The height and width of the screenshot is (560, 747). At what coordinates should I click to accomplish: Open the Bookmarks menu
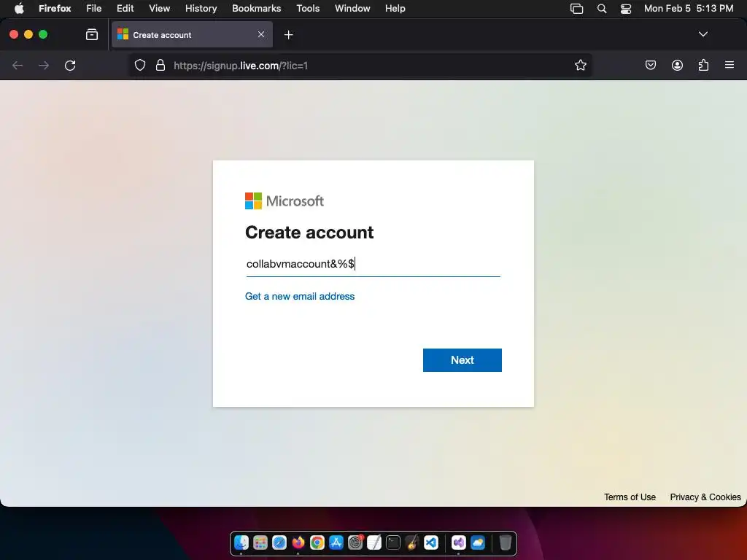(x=256, y=8)
